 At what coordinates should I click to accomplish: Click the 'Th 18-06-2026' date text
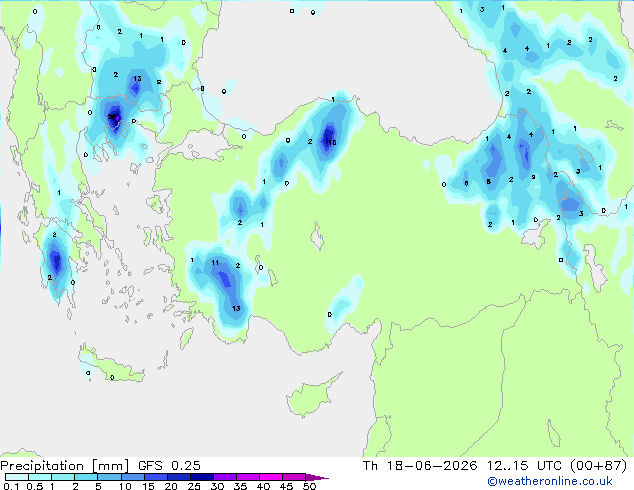420,466
